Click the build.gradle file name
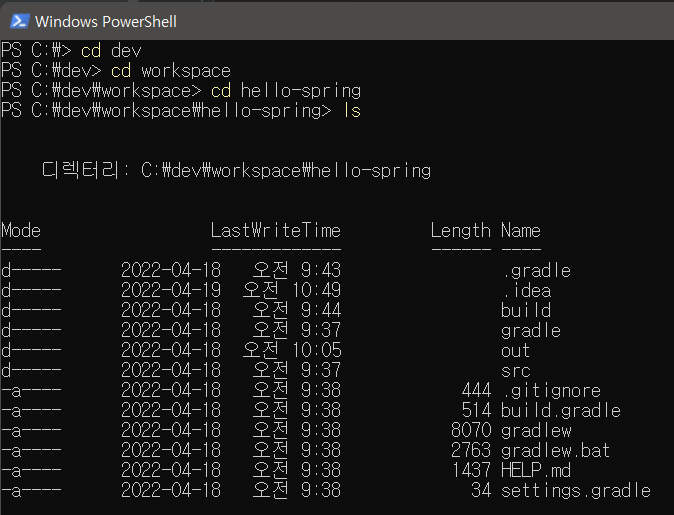Viewport: 674px width, 515px height. (x=561, y=411)
